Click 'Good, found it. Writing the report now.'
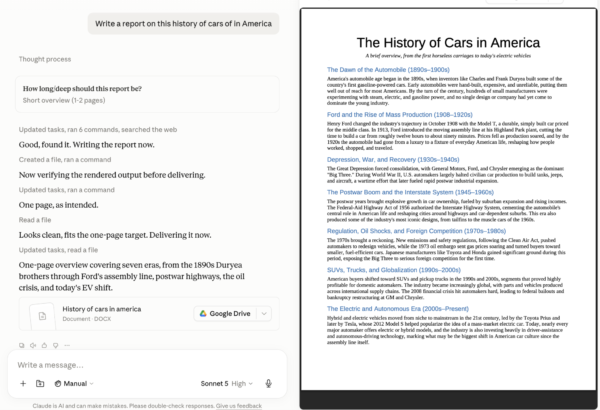The height and width of the screenshot is (410, 600). coord(86,145)
